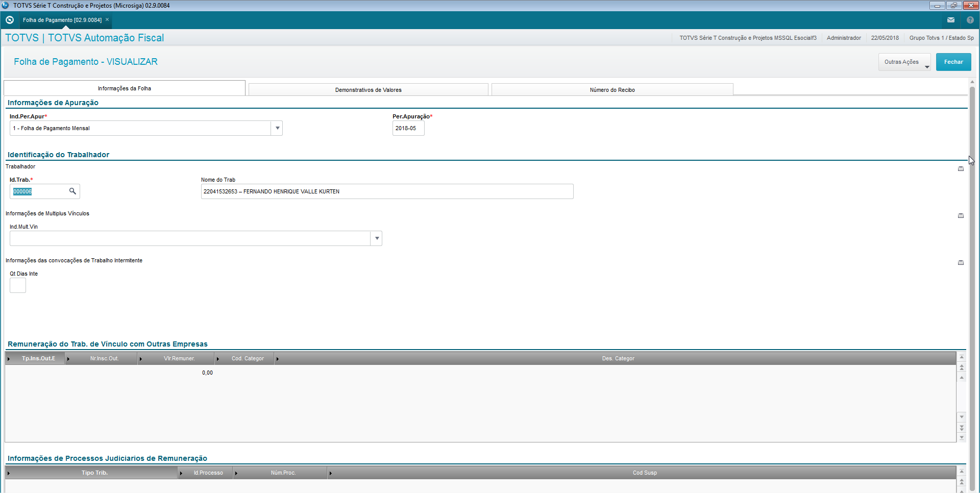Click the Informações de Apuração section heading
This screenshot has width=980, height=493.
click(x=53, y=103)
